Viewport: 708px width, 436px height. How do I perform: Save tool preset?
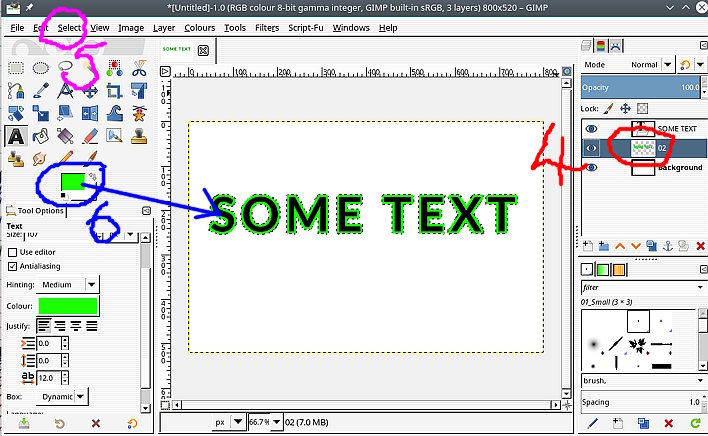coord(24,423)
